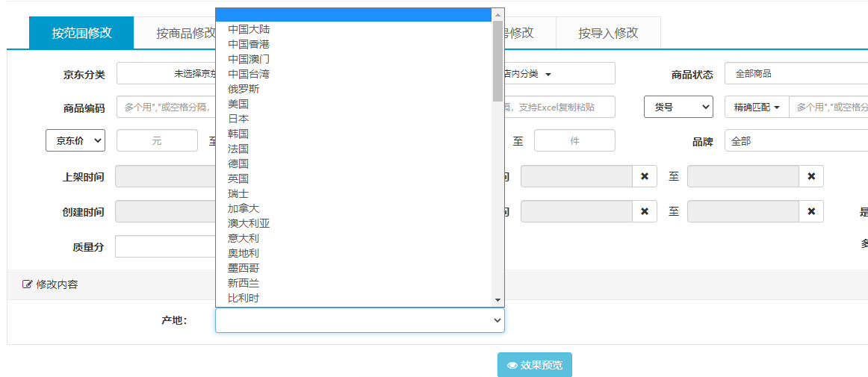Image resolution: width=868 pixels, height=377 pixels.
Task: Clear first date in 创建时间 row
Action: point(645,211)
